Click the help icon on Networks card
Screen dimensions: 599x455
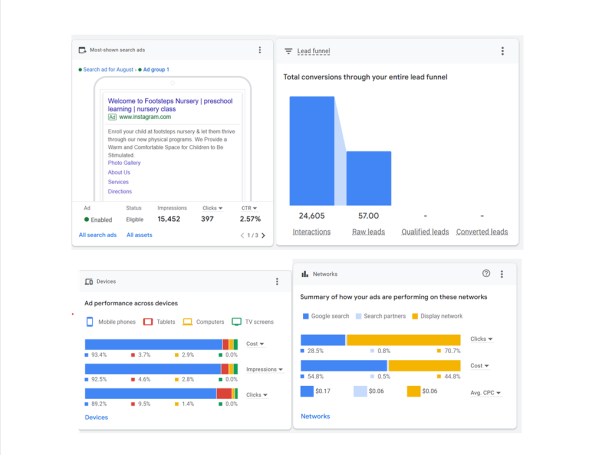pyautogui.click(x=486, y=273)
